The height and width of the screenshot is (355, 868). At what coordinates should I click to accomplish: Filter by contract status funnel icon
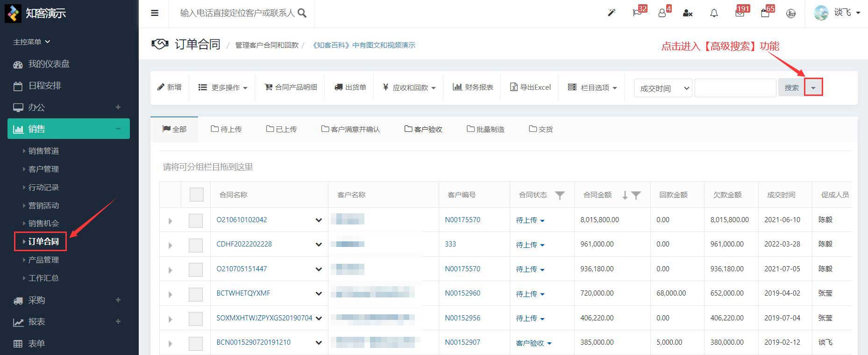(560, 196)
